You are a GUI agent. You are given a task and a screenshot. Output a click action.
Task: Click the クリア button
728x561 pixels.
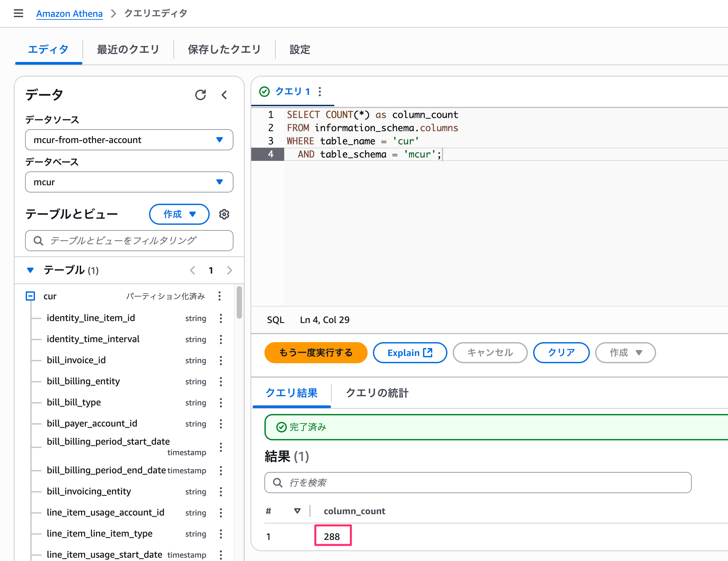coord(561,352)
